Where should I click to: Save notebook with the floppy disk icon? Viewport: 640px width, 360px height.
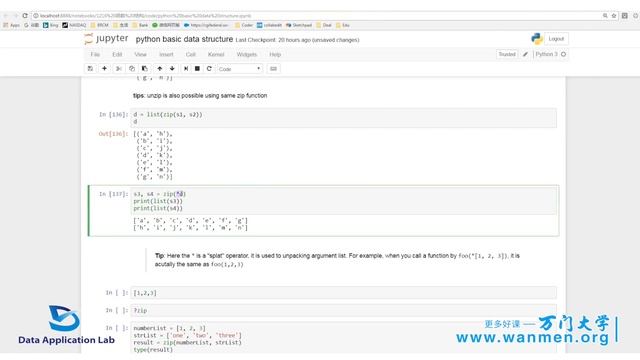click(x=90, y=69)
